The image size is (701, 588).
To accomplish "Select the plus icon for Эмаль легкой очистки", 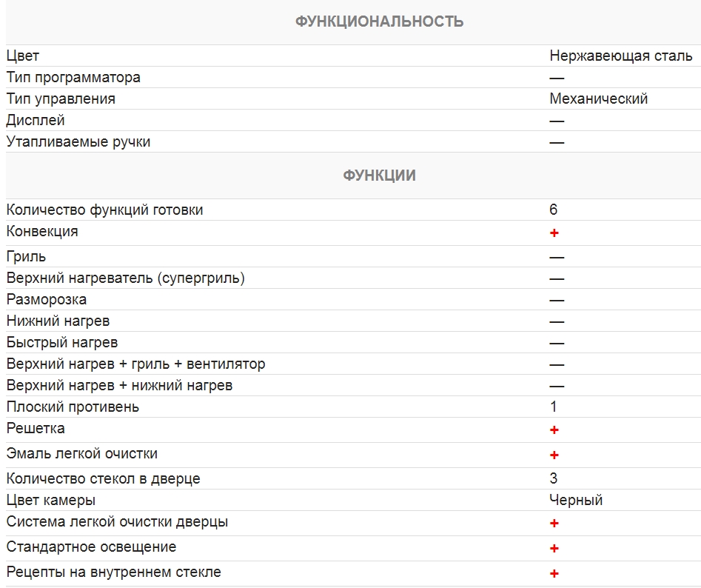I will [x=554, y=455].
